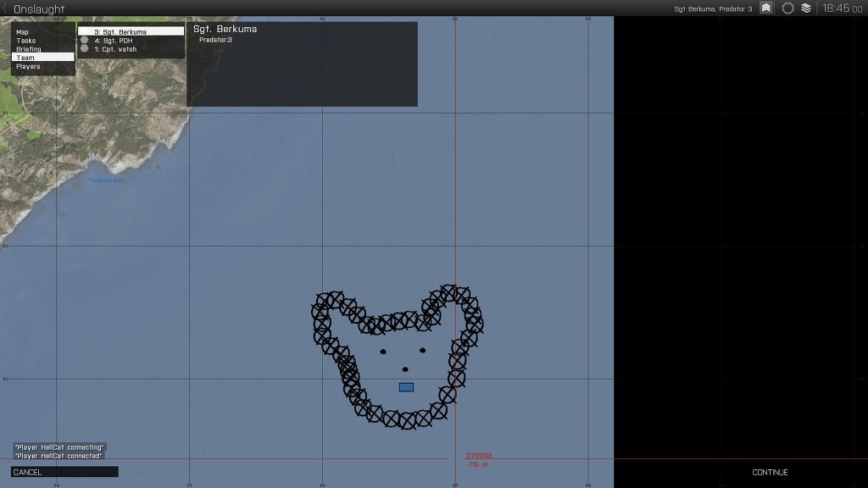Click the circular compass icon near the clock
Image resolution: width=868 pixels, height=488 pixels.
tap(787, 7)
